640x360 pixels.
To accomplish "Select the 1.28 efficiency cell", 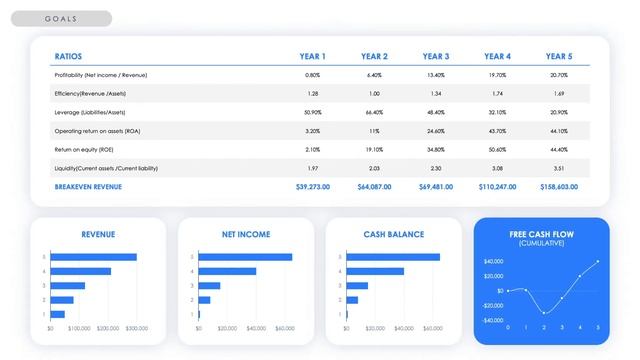I will pyautogui.click(x=313, y=93).
